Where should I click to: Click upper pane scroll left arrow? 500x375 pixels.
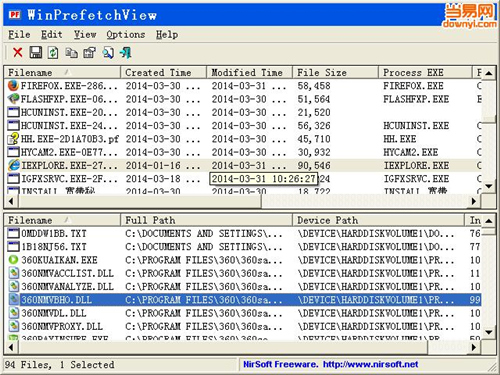click(11, 201)
